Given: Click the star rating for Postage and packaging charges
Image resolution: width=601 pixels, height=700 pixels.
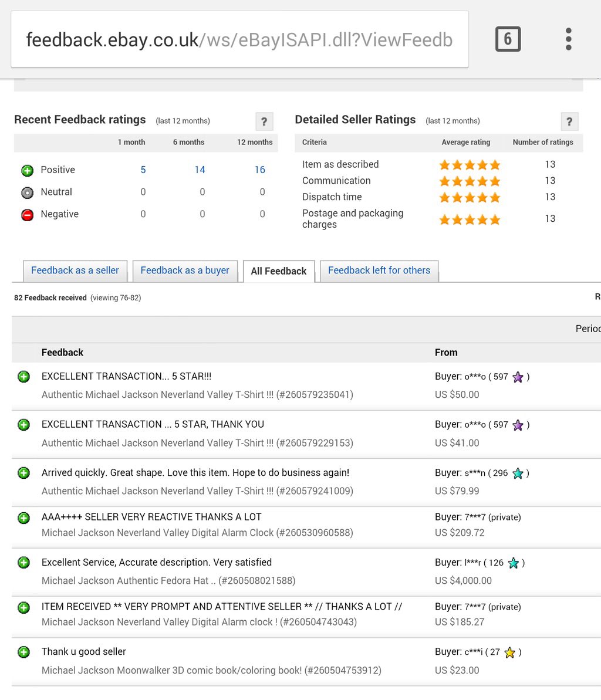Looking at the screenshot, I should pos(470,219).
